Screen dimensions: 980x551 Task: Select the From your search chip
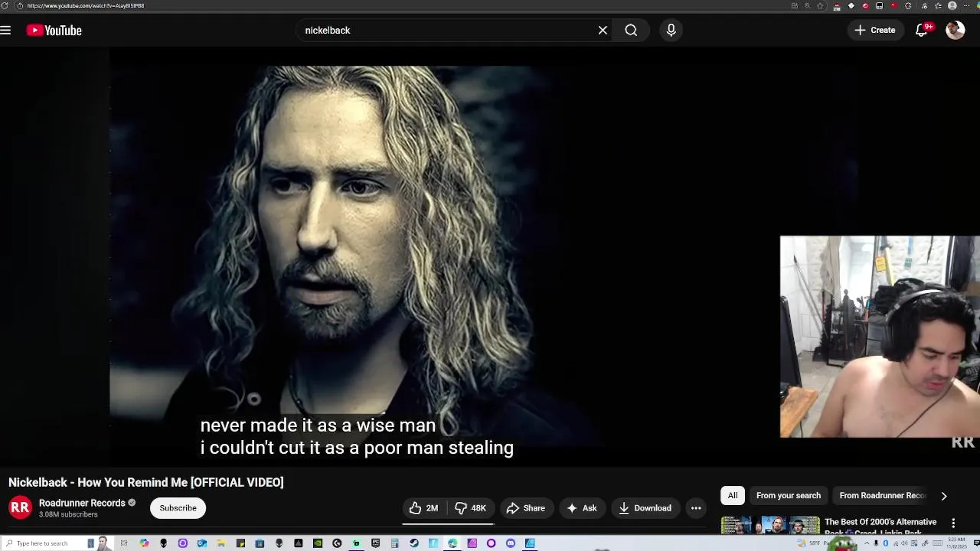coord(789,496)
